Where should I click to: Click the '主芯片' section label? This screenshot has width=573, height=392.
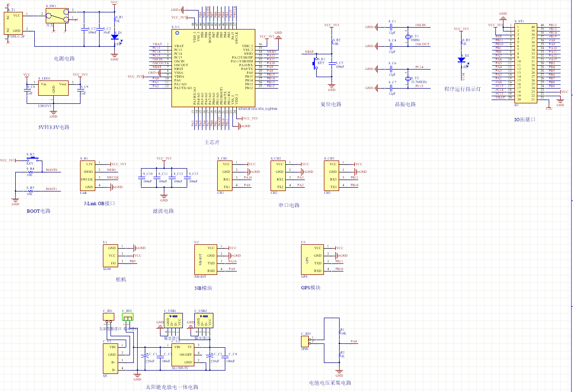(212, 142)
